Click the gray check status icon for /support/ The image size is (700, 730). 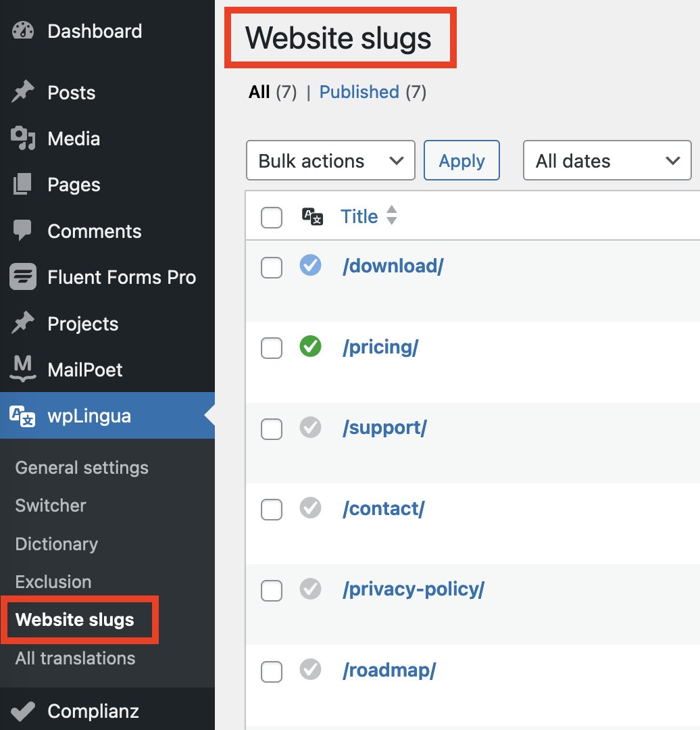pos(310,427)
